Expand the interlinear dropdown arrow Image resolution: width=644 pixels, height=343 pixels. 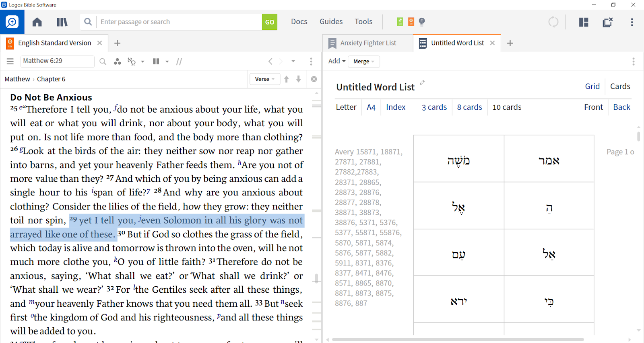coord(142,62)
